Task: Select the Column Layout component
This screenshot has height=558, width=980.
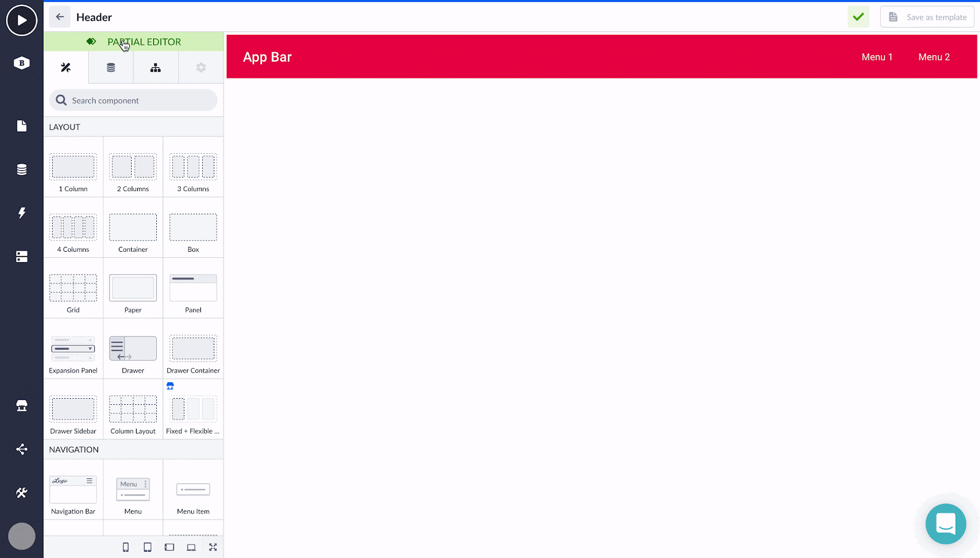Action: click(133, 409)
